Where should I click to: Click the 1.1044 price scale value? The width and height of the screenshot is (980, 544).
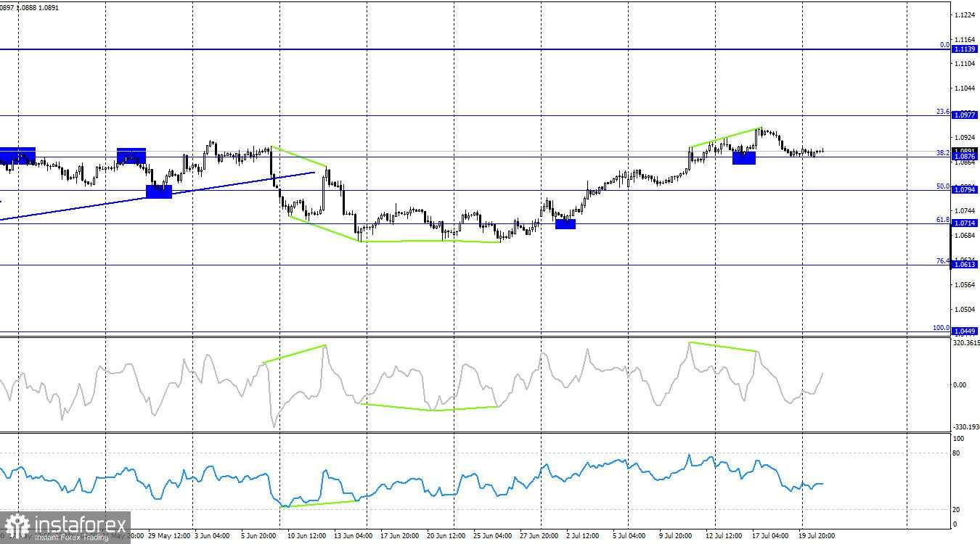pos(965,88)
